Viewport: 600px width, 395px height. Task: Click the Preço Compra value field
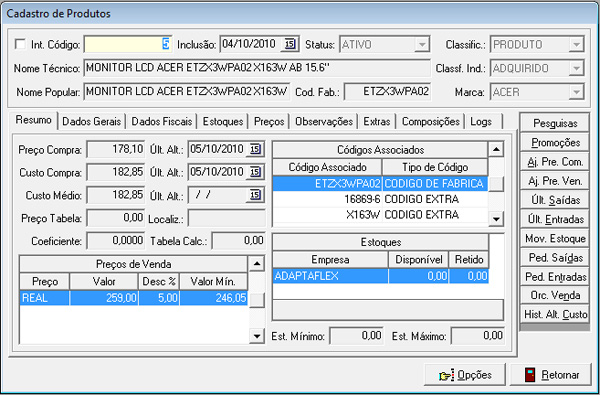pyautogui.click(x=116, y=149)
